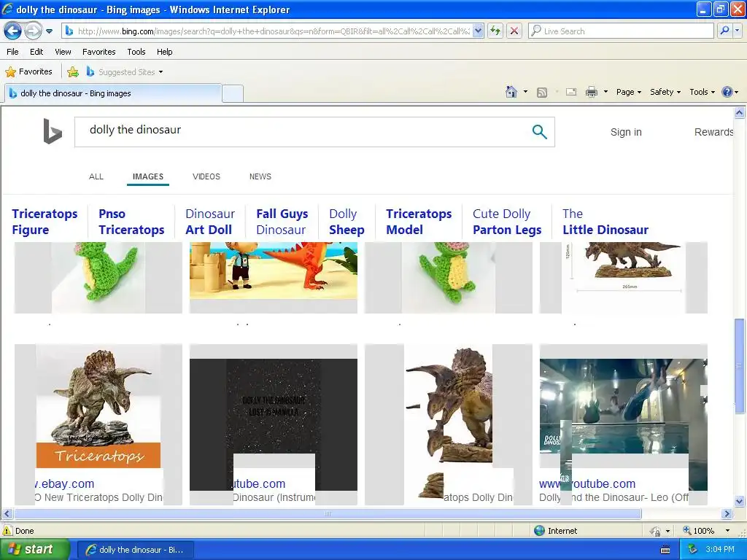Click the Back navigation arrow
Viewport: 747px width, 560px height.
13,31
